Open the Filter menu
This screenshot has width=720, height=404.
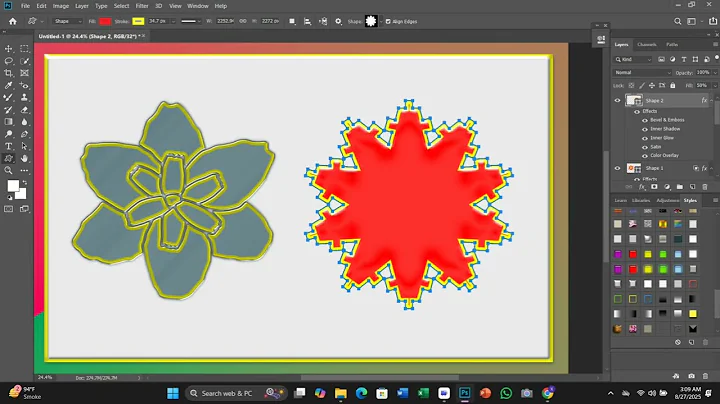[x=142, y=6]
